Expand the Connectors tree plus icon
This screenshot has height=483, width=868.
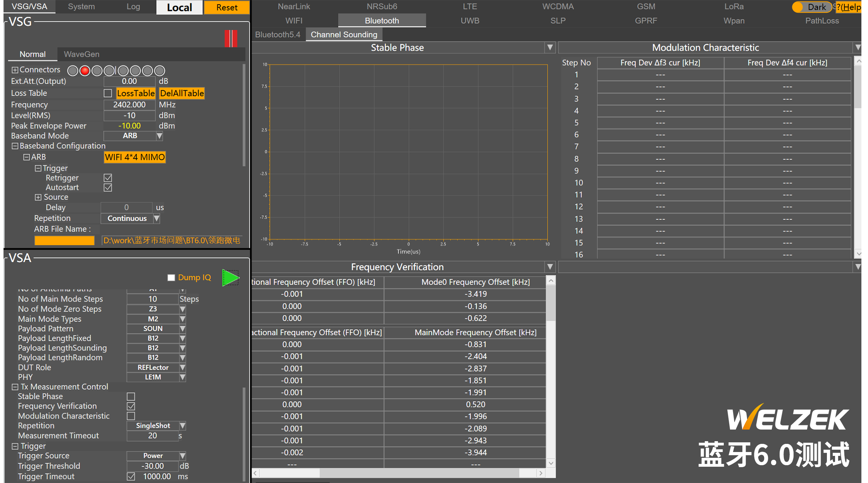pyautogui.click(x=15, y=70)
